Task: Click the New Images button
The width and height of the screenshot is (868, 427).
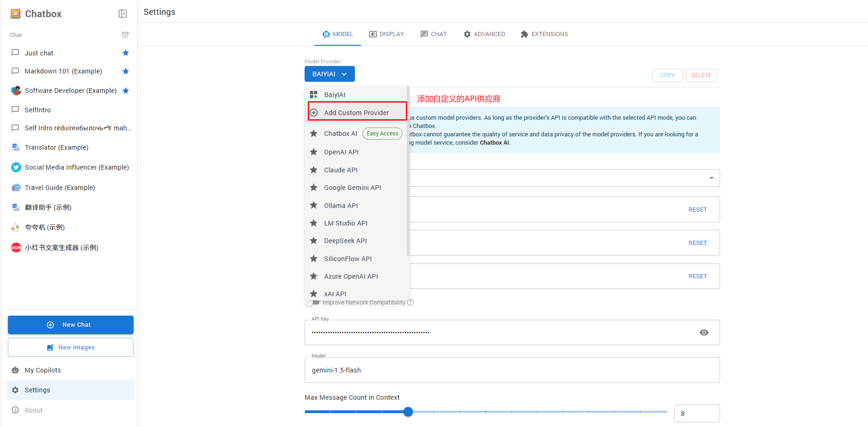Action: point(71,348)
